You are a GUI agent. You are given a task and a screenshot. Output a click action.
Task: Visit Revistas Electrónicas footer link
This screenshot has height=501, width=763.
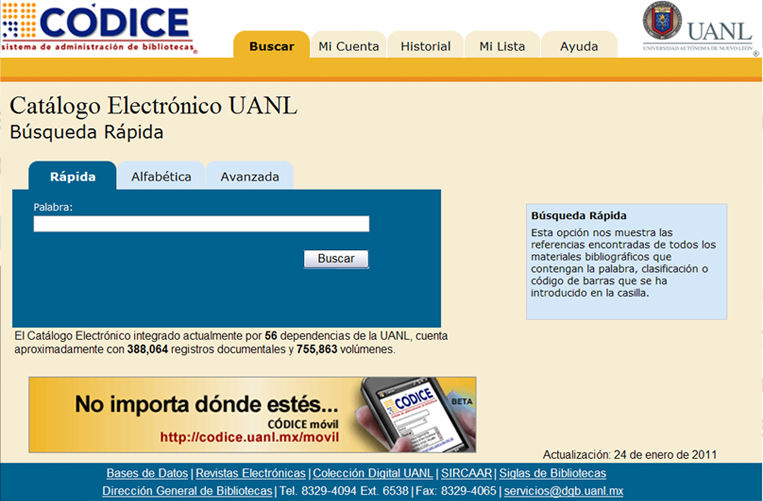(x=251, y=473)
